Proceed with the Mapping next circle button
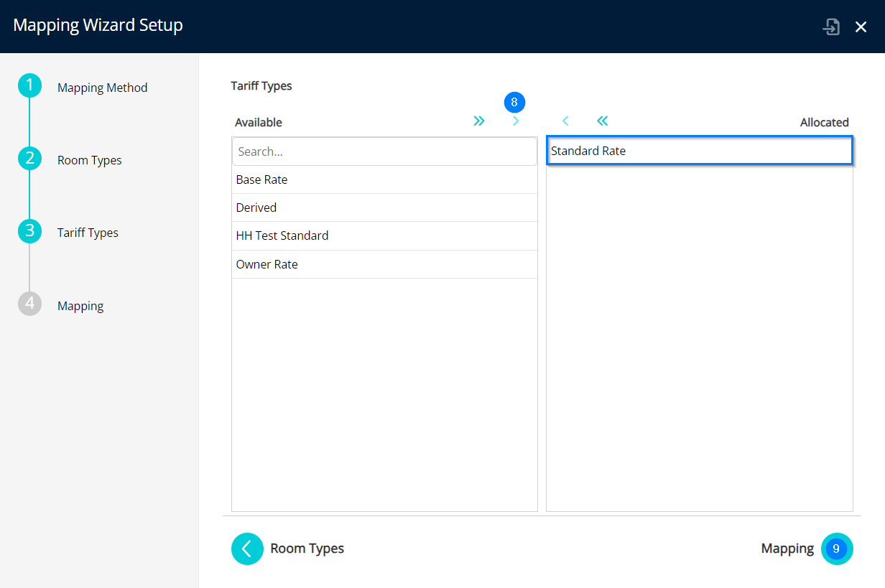This screenshot has height=588, width=885. 836,549
